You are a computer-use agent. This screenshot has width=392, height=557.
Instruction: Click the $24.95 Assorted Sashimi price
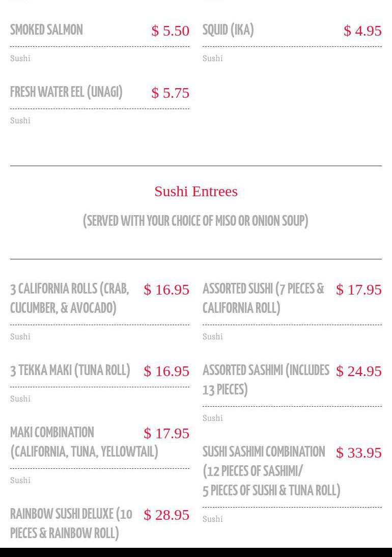click(359, 371)
